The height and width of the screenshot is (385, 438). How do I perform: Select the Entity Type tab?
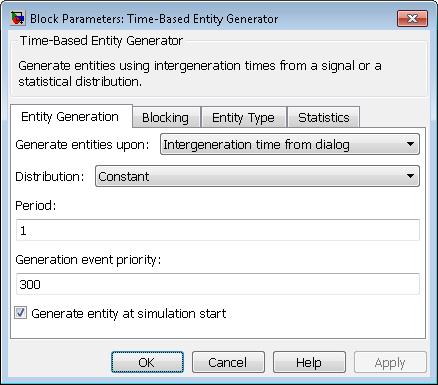(x=243, y=118)
